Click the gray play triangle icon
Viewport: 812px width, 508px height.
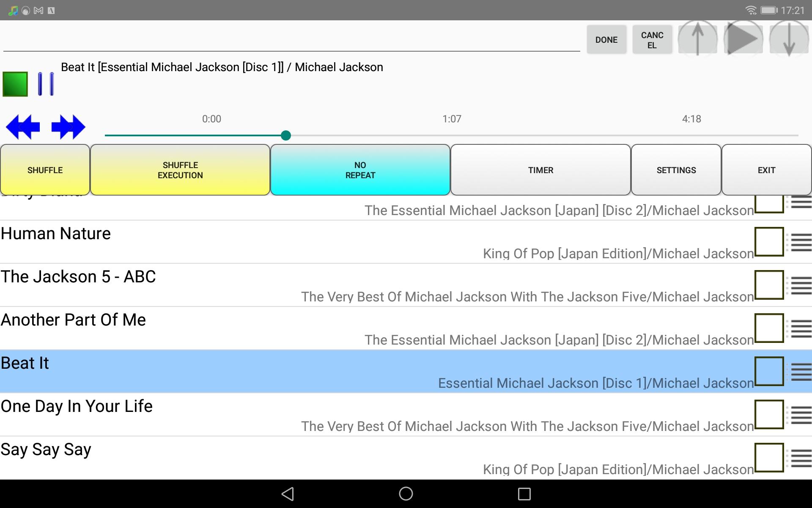(x=743, y=39)
